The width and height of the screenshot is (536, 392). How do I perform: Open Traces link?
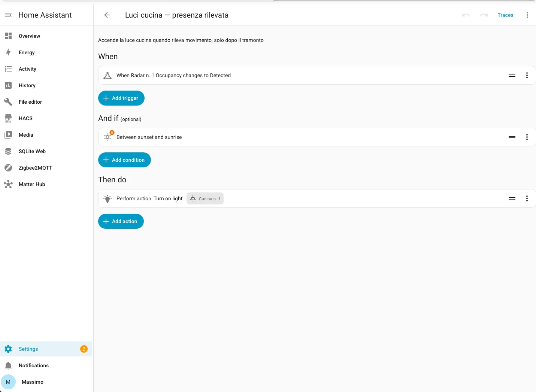(x=505, y=15)
